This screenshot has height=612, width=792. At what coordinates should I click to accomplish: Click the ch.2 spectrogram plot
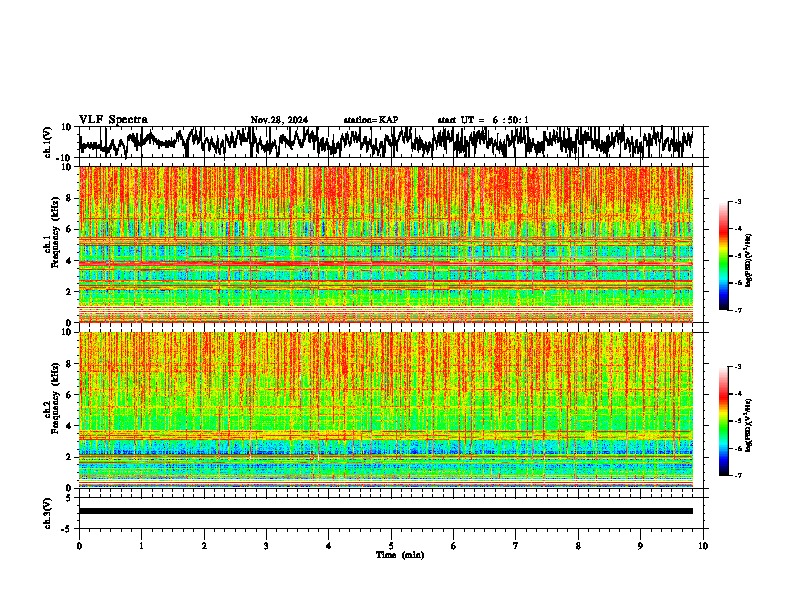(x=386, y=410)
